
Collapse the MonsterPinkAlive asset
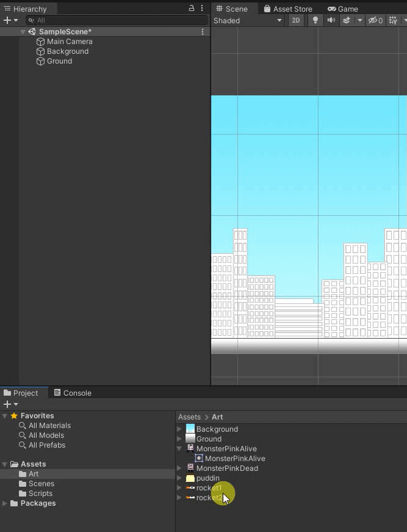coord(180,449)
